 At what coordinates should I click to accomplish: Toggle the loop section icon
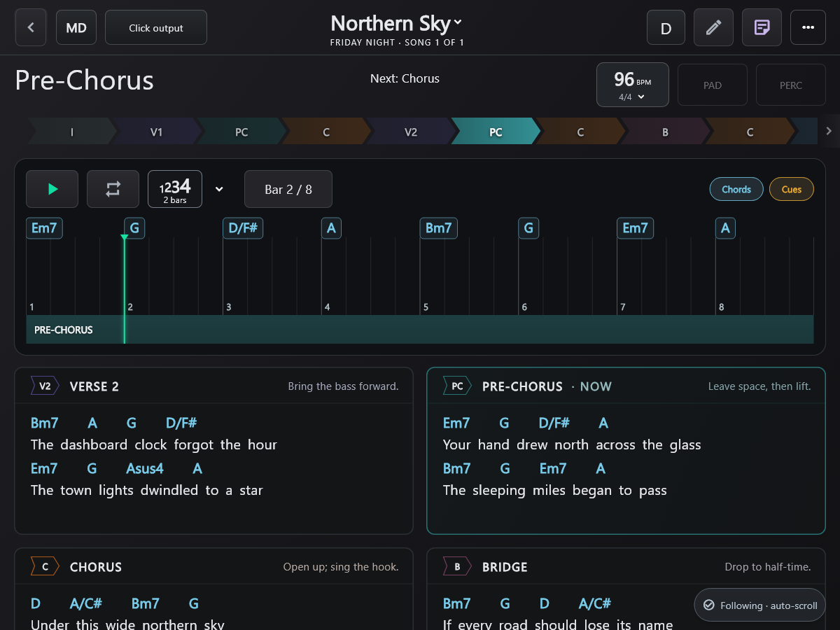[x=113, y=189]
